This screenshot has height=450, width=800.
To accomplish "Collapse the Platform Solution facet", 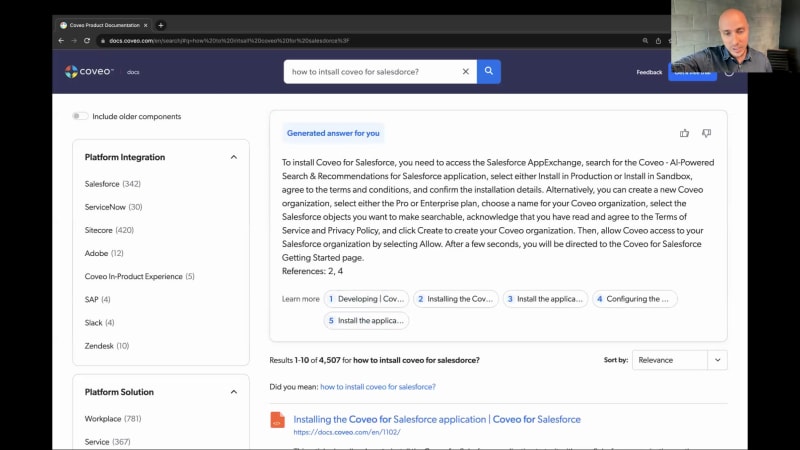I will click(234, 392).
